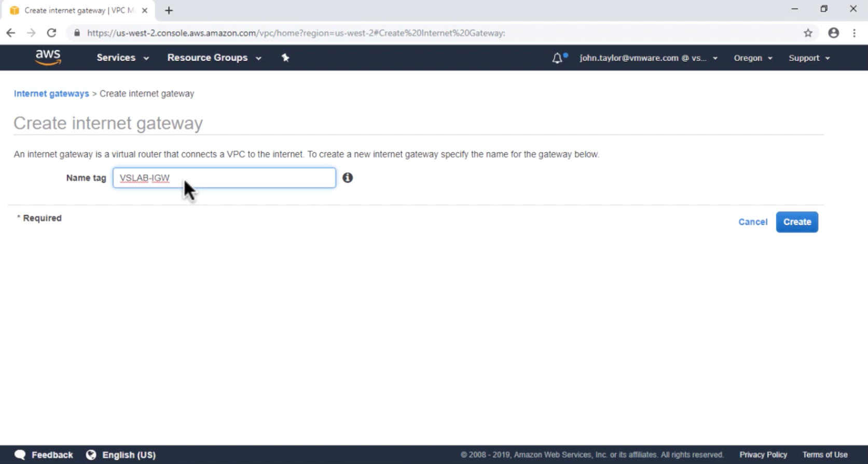Click the browser forward arrow
The width and height of the screenshot is (868, 464).
point(31,33)
